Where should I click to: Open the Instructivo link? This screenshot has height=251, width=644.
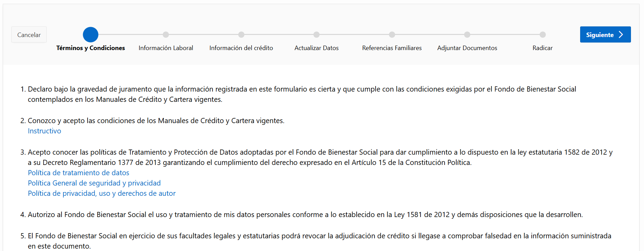click(45, 131)
